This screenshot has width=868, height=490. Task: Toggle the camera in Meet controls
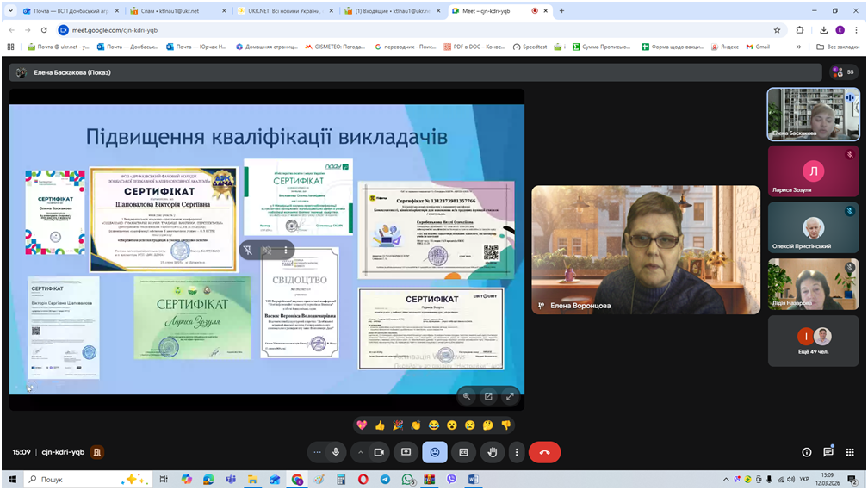tap(378, 452)
